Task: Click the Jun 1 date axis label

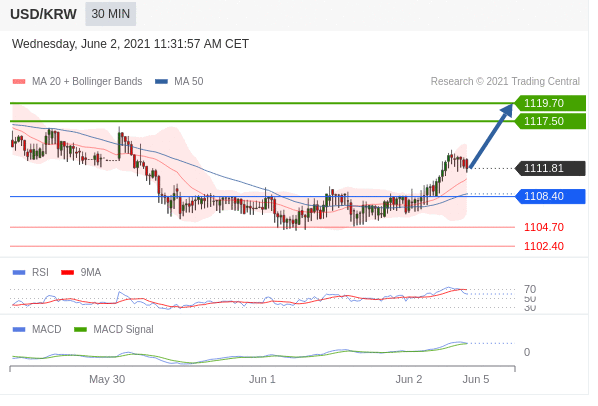Action: coord(262,379)
